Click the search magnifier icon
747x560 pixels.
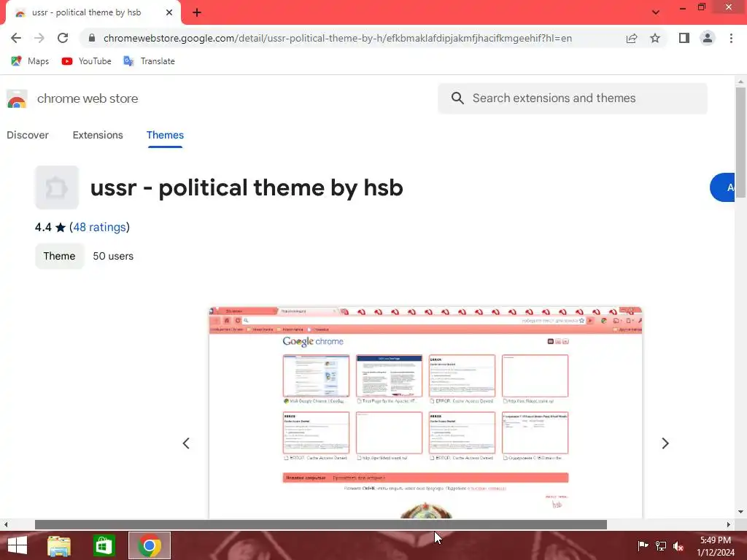[457, 98]
